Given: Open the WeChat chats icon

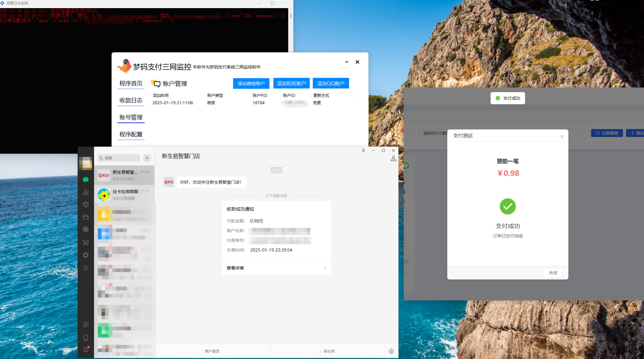Looking at the screenshot, I should (86, 180).
